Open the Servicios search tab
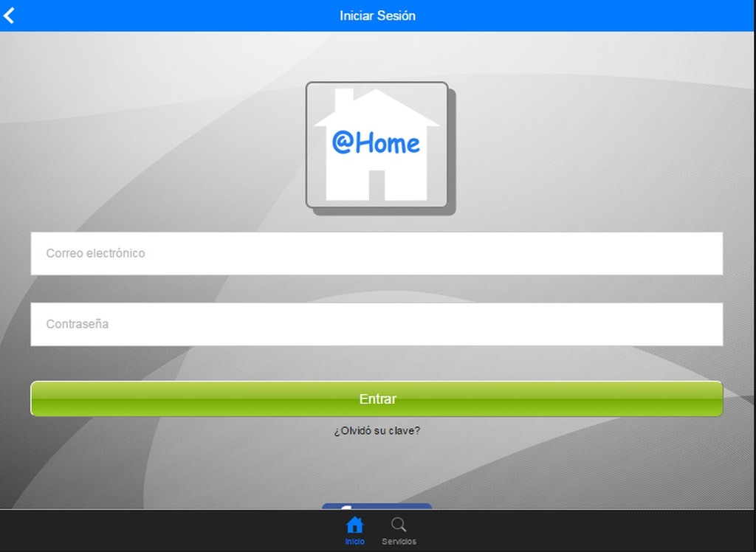The image size is (756, 552). (399, 531)
